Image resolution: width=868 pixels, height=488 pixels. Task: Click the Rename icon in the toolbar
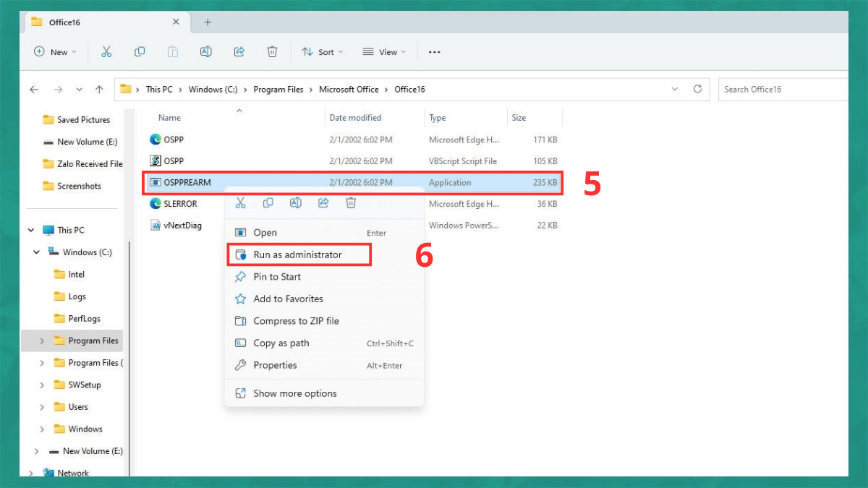point(206,52)
